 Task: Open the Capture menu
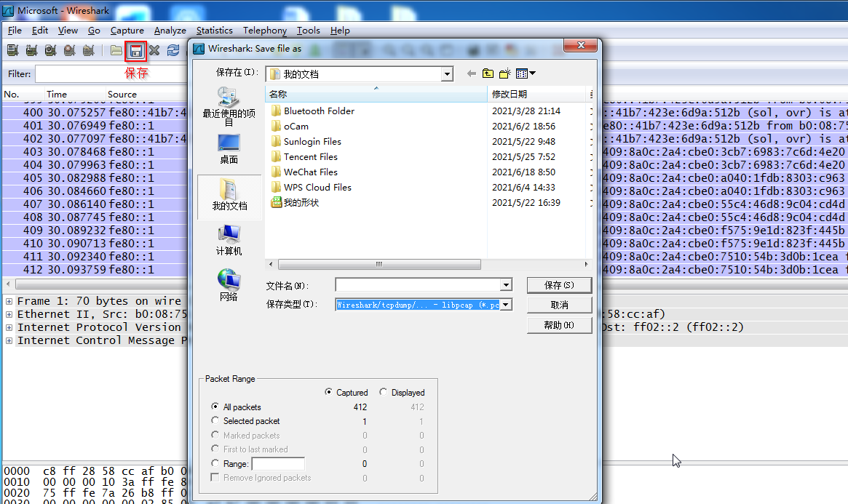click(x=127, y=31)
